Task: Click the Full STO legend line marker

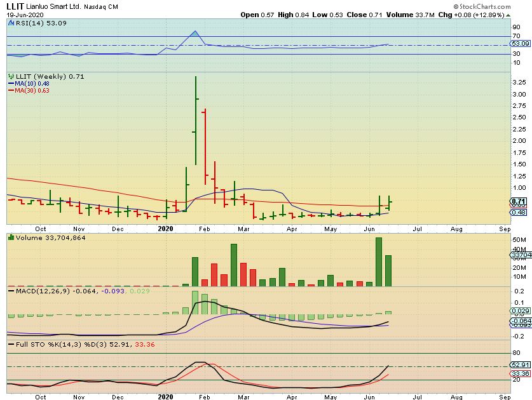Action: [x=10, y=344]
